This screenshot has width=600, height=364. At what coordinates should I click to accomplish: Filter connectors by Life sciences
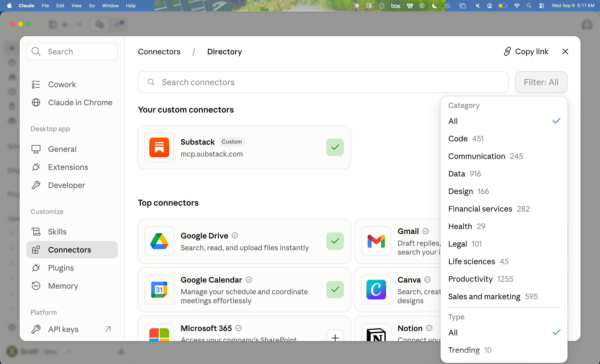click(504, 261)
